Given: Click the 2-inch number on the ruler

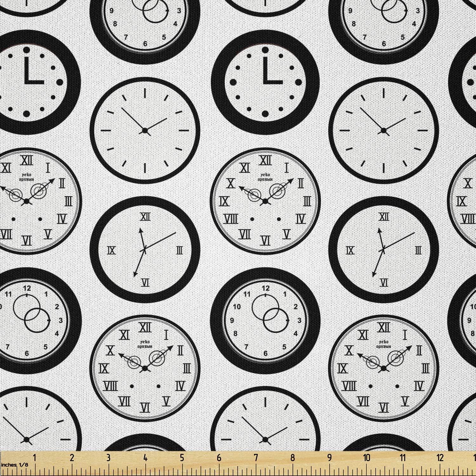Looking at the screenshot, I should (72, 458).
